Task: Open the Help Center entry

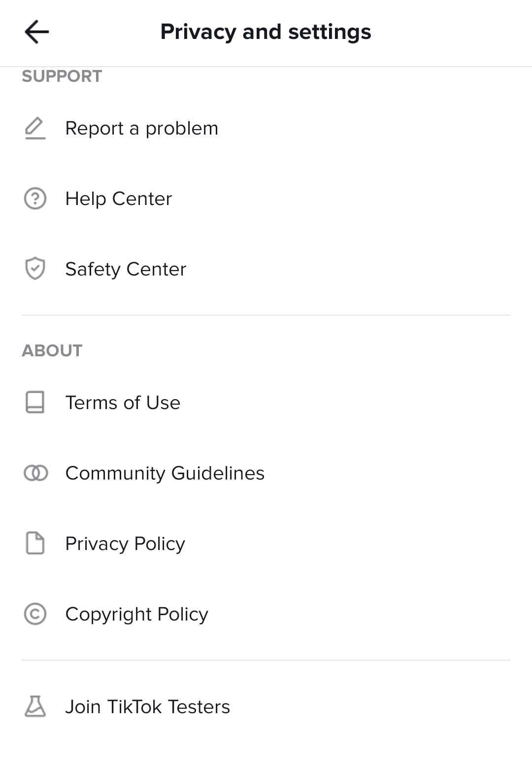Action: click(x=266, y=199)
